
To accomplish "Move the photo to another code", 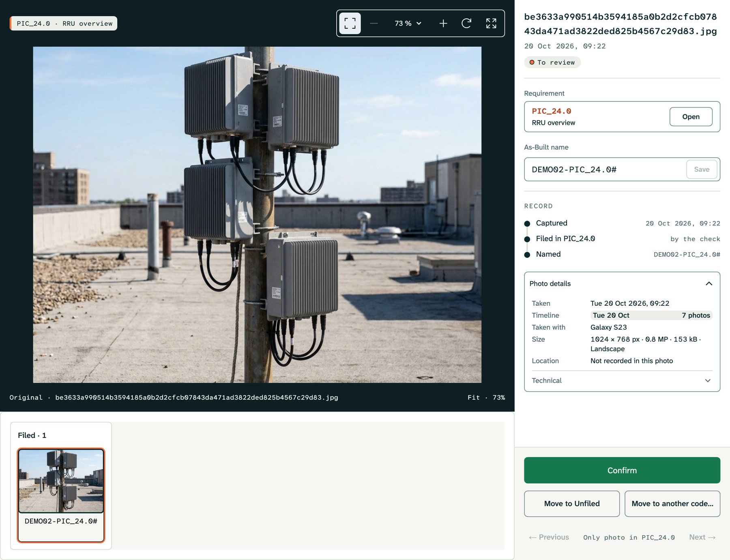I will 672,504.
